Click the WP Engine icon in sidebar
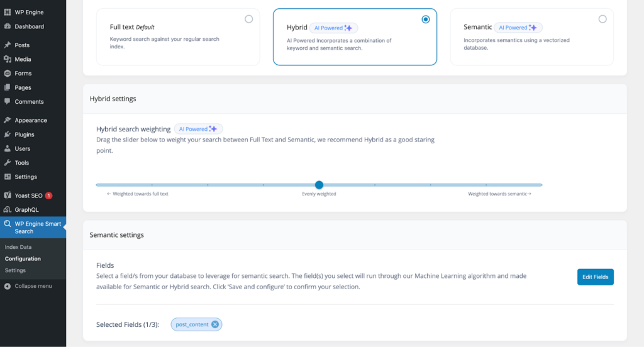Screen dimensions: 644x347 [x=7, y=12]
